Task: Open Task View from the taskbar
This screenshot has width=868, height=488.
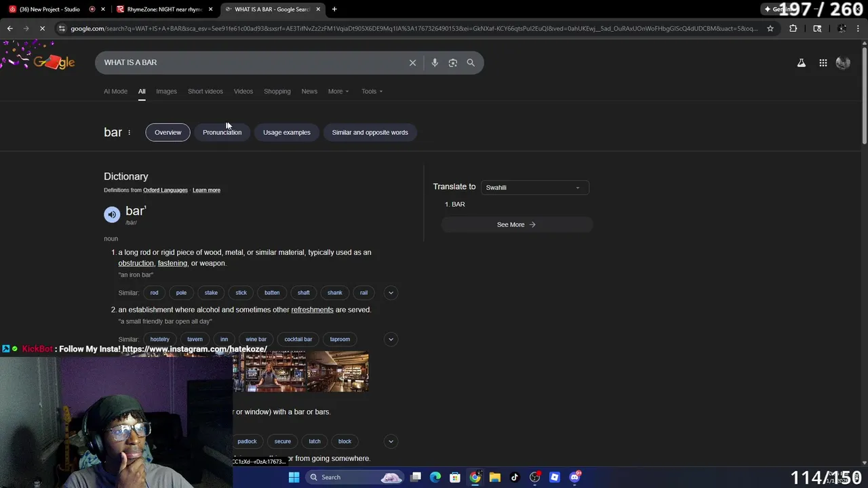Action: (416, 477)
